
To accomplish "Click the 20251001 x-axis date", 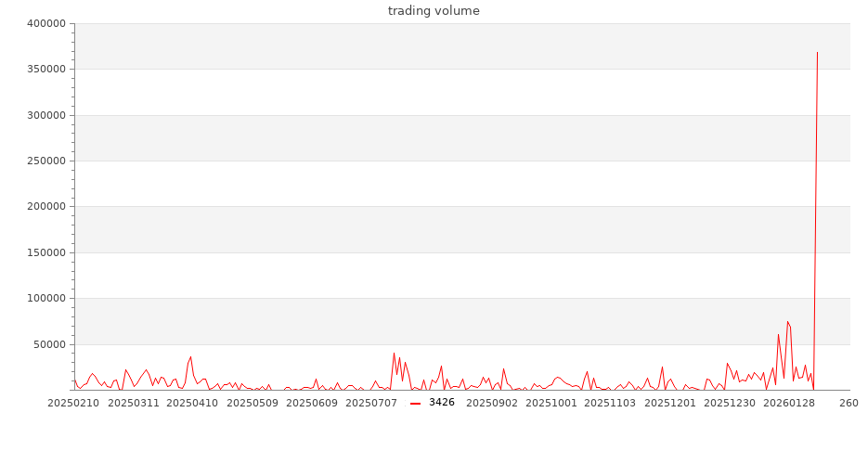I will (x=551, y=403).
